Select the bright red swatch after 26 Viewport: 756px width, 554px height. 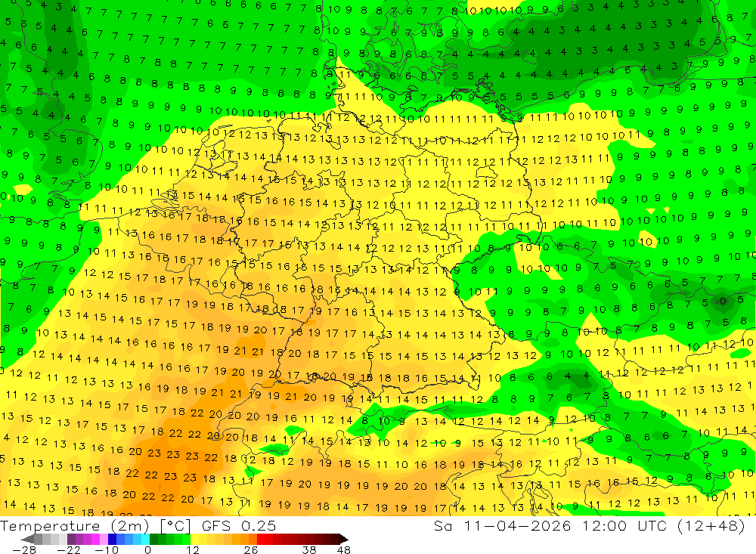pyautogui.click(x=261, y=539)
